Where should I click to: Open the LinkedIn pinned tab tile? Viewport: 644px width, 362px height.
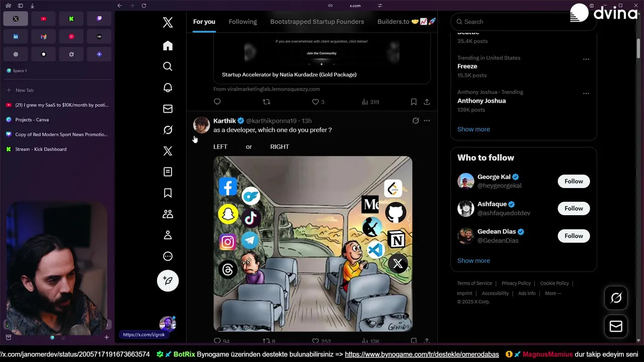(x=16, y=36)
